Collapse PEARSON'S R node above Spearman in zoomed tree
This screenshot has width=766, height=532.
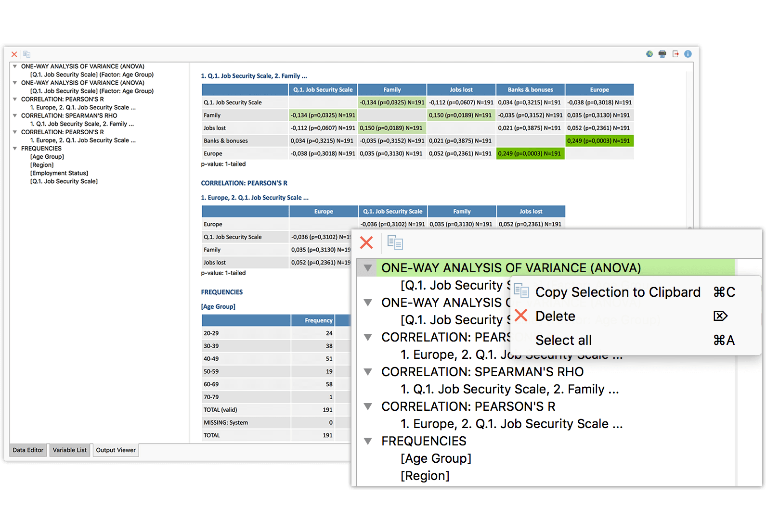click(368, 337)
